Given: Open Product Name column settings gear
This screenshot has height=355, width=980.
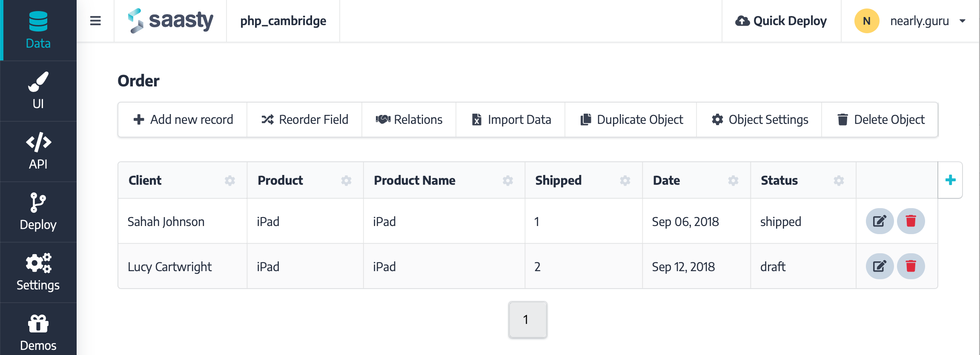Looking at the screenshot, I should (507, 181).
